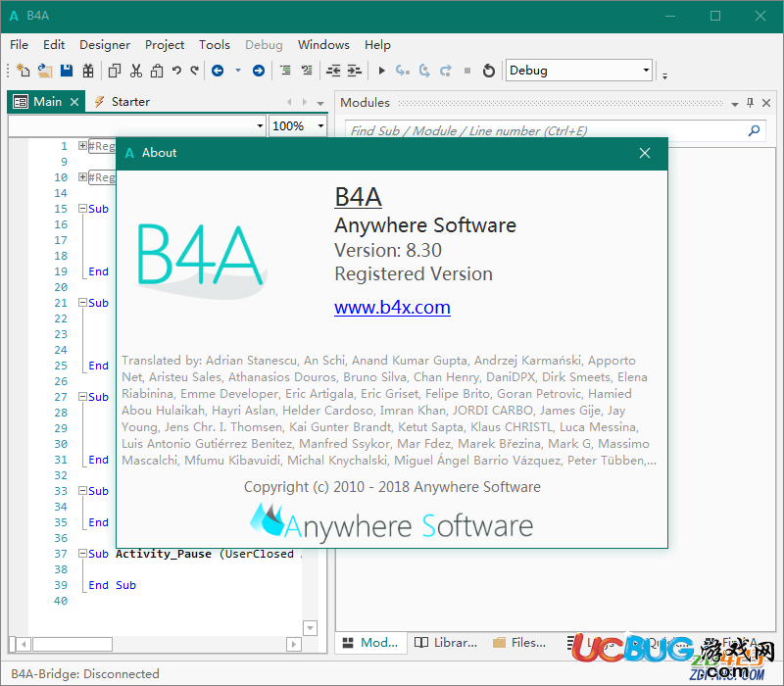Click the horizontal scrollbar right arrow
The height and width of the screenshot is (686, 784).
(293, 645)
